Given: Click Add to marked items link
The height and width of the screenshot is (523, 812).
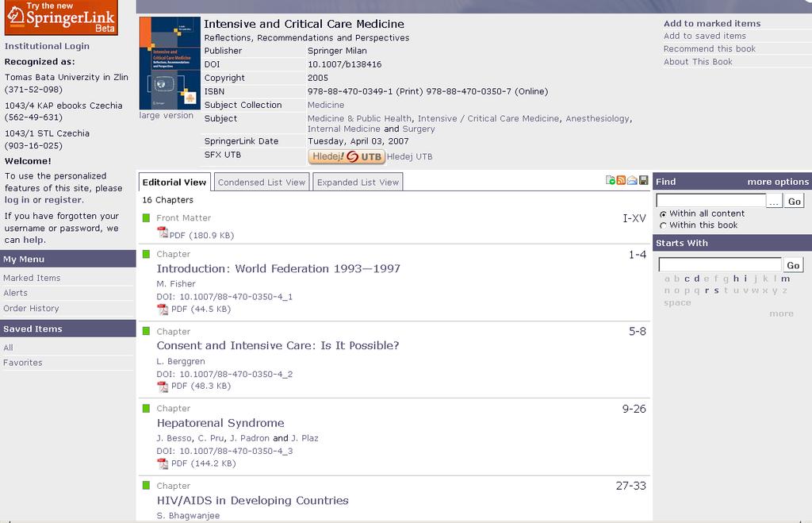Looking at the screenshot, I should pyautogui.click(x=712, y=23).
